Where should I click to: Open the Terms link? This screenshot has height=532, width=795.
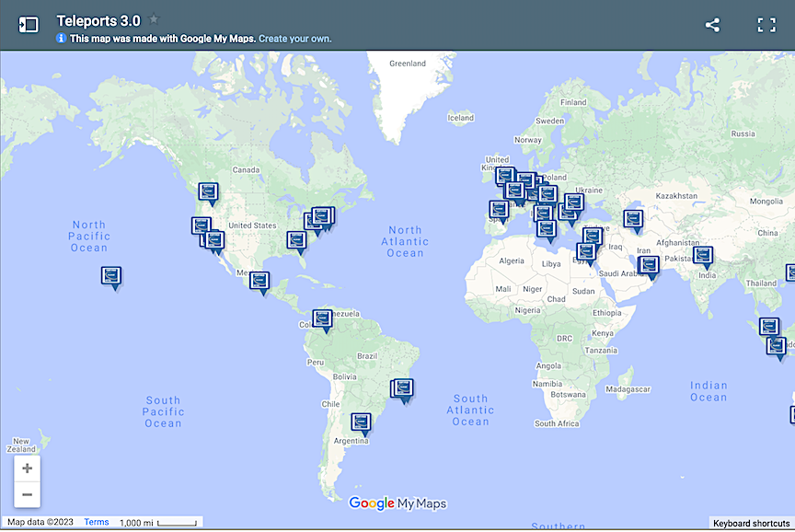point(96,522)
